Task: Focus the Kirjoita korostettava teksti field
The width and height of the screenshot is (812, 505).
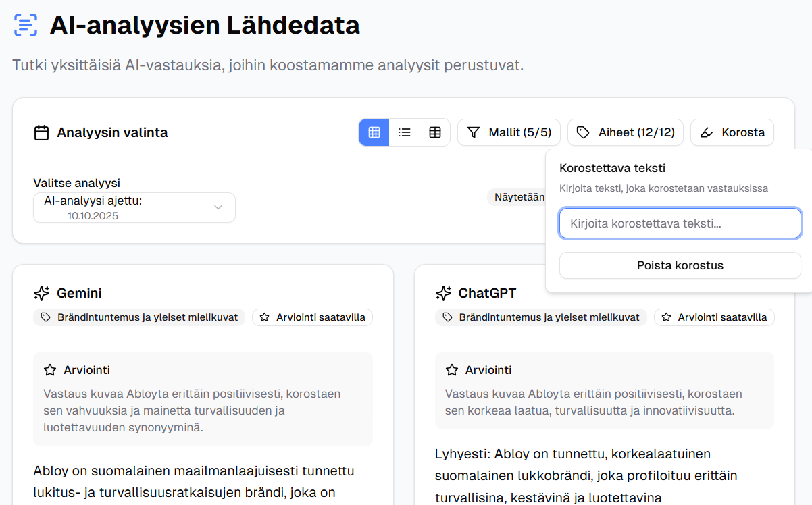Action: (x=680, y=223)
